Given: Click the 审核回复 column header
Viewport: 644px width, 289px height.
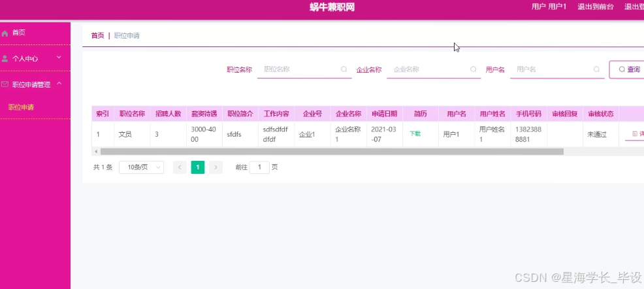Looking at the screenshot, I should coord(565,114).
